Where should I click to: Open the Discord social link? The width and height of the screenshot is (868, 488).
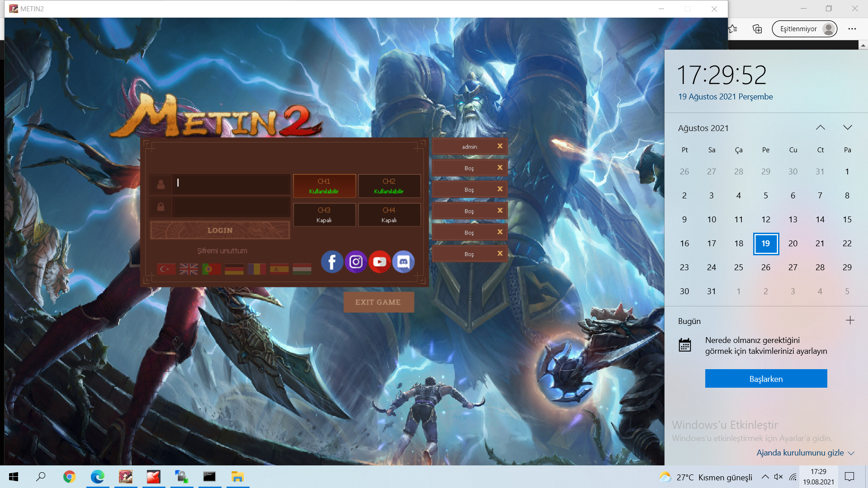pyautogui.click(x=403, y=262)
